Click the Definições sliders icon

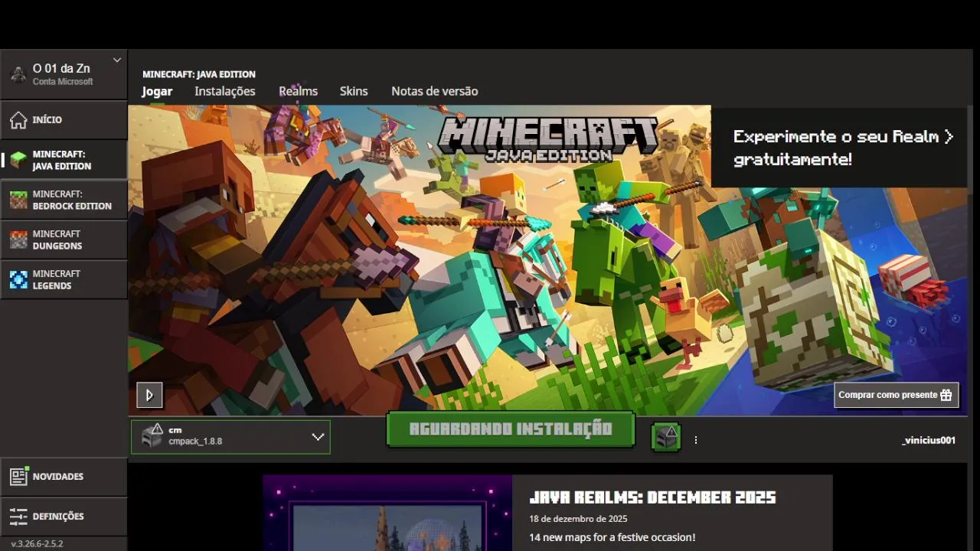pyautogui.click(x=18, y=517)
